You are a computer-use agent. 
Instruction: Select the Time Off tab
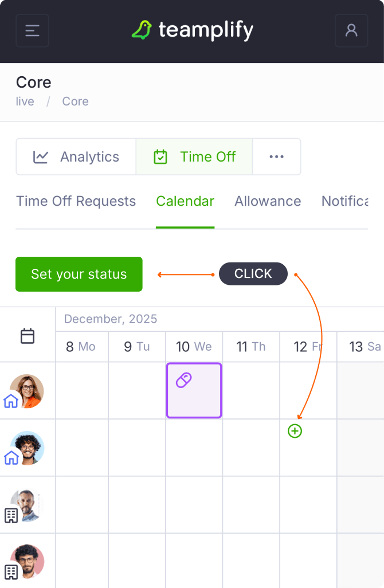[194, 156]
